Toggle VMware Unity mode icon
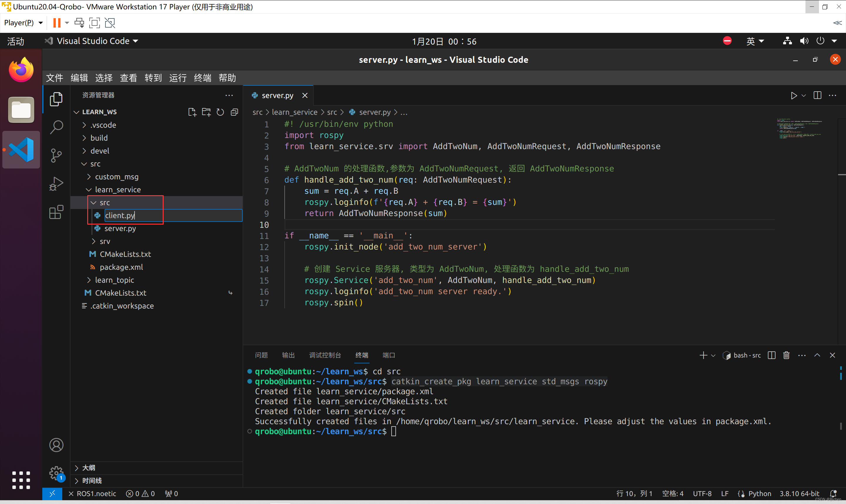 click(x=110, y=23)
